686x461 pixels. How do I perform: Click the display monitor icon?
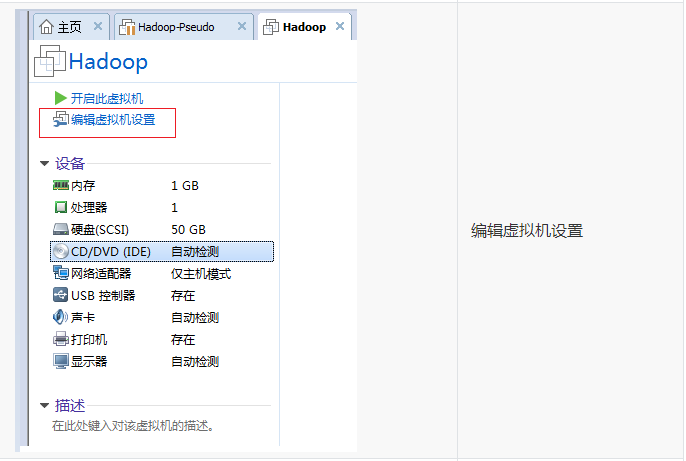click(x=61, y=361)
